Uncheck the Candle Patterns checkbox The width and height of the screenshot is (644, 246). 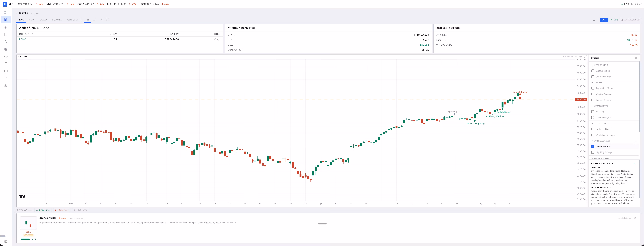[x=593, y=147]
